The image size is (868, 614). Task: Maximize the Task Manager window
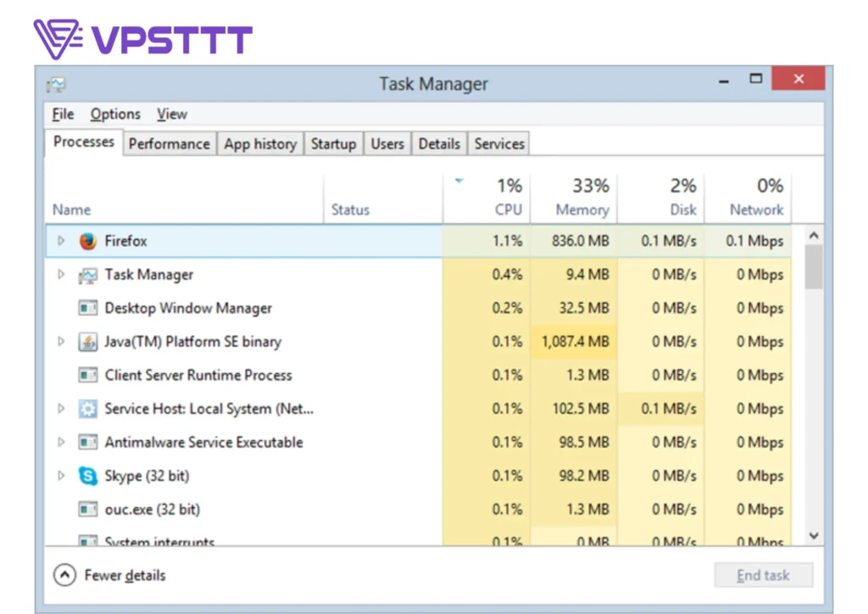[755, 79]
